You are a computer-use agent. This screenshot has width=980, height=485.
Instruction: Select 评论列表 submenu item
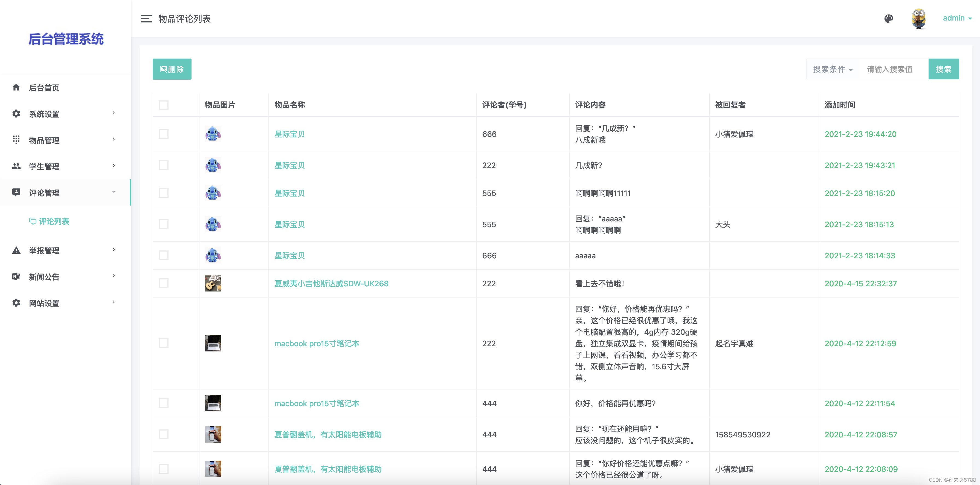coord(53,222)
